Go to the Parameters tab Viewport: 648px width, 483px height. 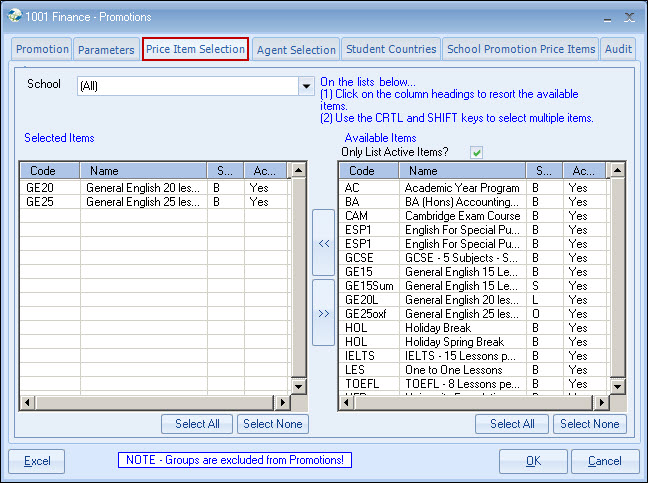point(106,49)
